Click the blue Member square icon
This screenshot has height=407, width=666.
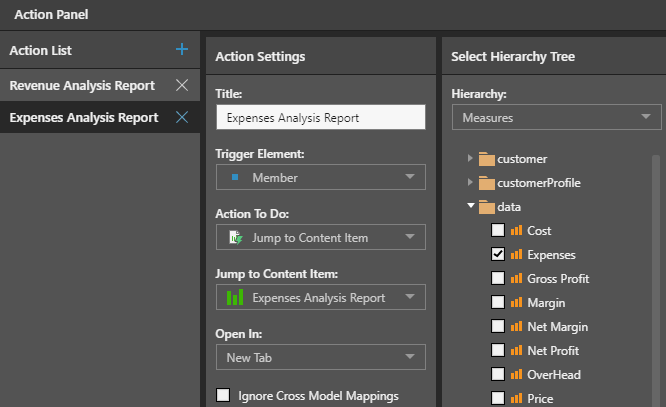tap(235, 177)
